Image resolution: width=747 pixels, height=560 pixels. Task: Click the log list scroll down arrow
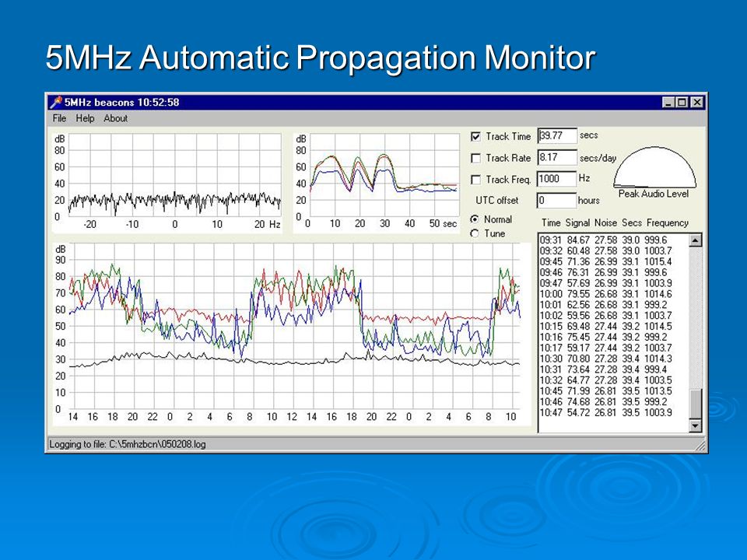point(695,425)
